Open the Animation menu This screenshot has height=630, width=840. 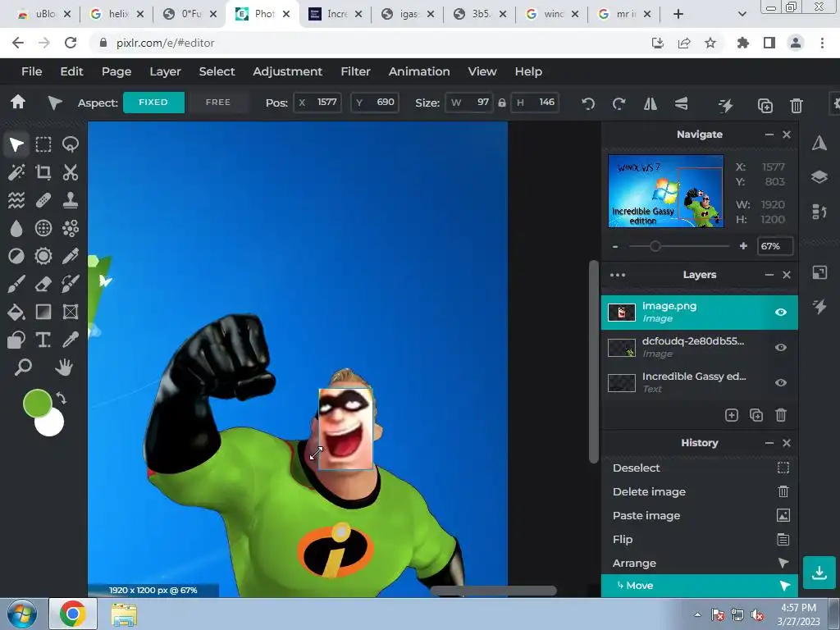pos(419,71)
